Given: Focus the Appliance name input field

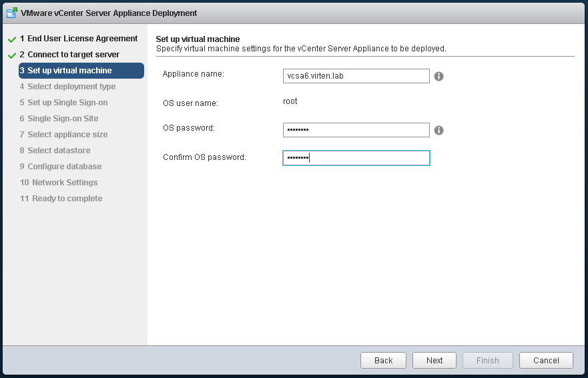Looking at the screenshot, I should (356, 76).
